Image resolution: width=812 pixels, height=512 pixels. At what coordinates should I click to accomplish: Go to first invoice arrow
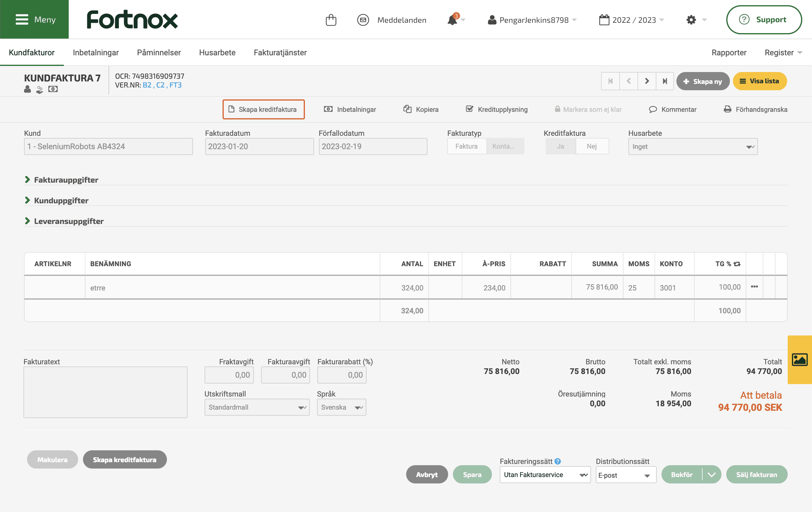[x=610, y=81]
